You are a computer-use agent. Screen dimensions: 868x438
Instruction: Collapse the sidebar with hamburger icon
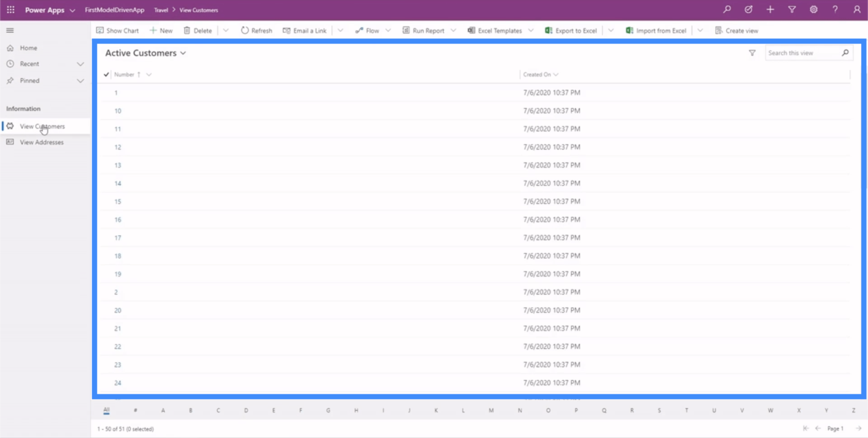[x=10, y=31]
